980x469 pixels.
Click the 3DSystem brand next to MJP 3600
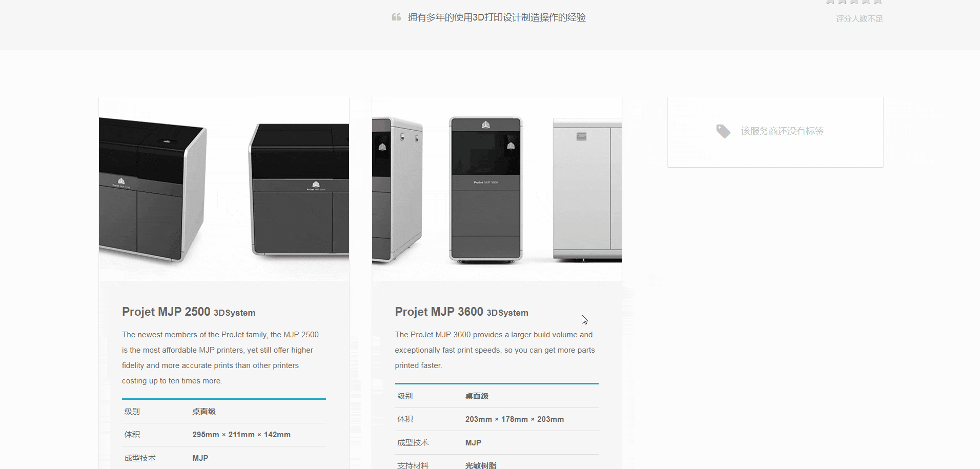507,313
